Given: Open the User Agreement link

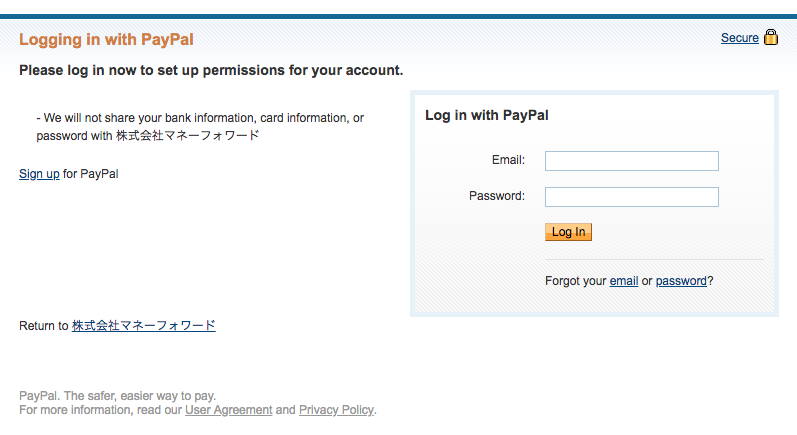Looking at the screenshot, I should click(x=229, y=410).
